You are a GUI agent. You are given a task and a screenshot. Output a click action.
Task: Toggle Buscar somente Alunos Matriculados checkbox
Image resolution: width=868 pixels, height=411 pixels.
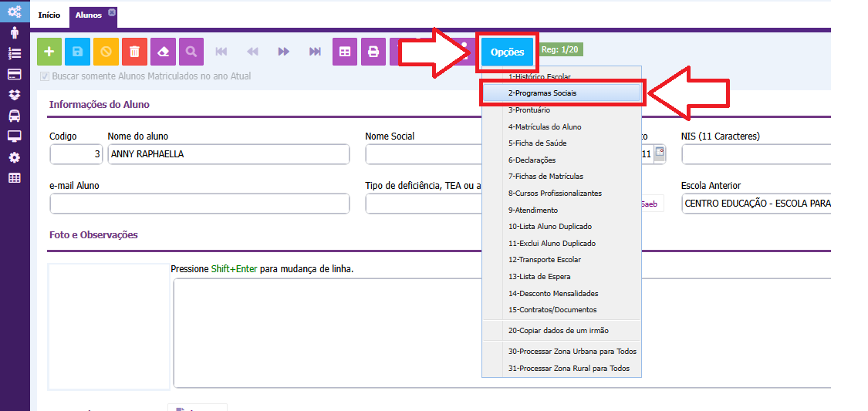(45, 76)
